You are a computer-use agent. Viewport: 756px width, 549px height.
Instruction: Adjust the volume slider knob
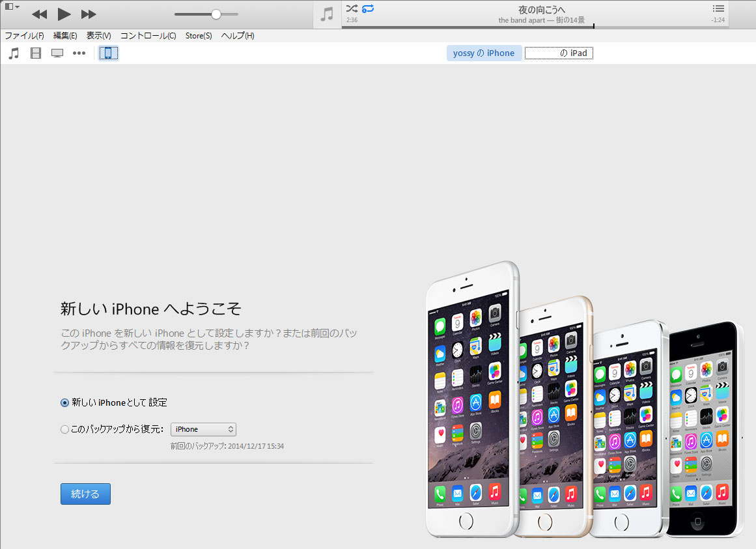pyautogui.click(x=216, y=14)
